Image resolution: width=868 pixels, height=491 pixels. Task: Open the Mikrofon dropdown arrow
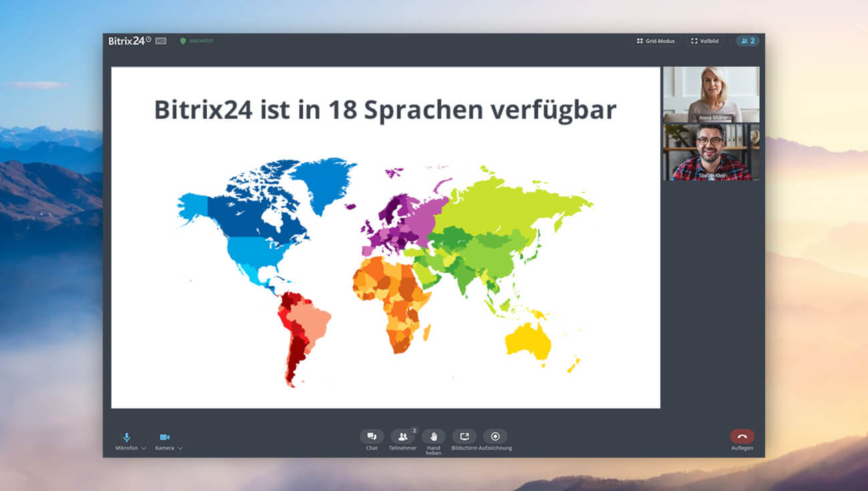144,448
